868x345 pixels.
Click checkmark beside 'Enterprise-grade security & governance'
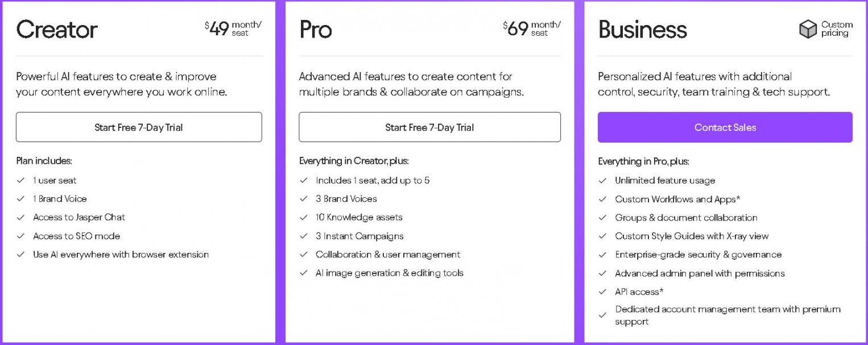603,255
